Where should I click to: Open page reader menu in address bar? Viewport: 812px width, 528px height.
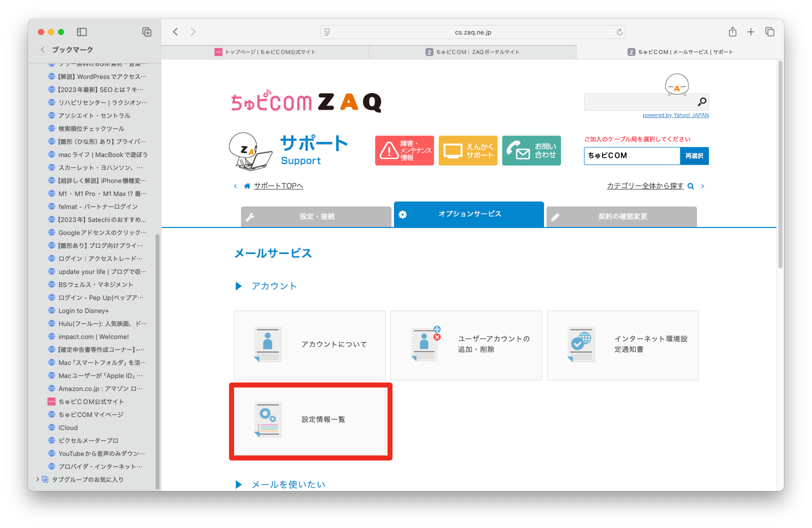coord(327,32)
